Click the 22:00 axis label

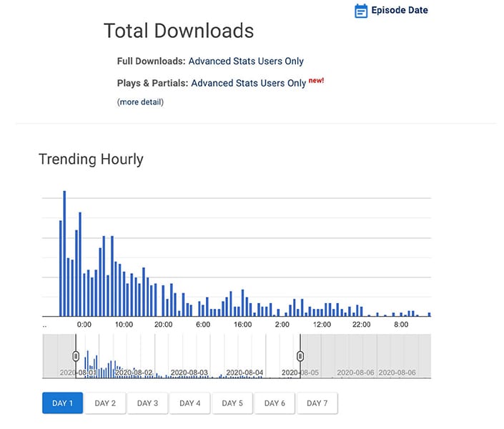tap(361, 325)
